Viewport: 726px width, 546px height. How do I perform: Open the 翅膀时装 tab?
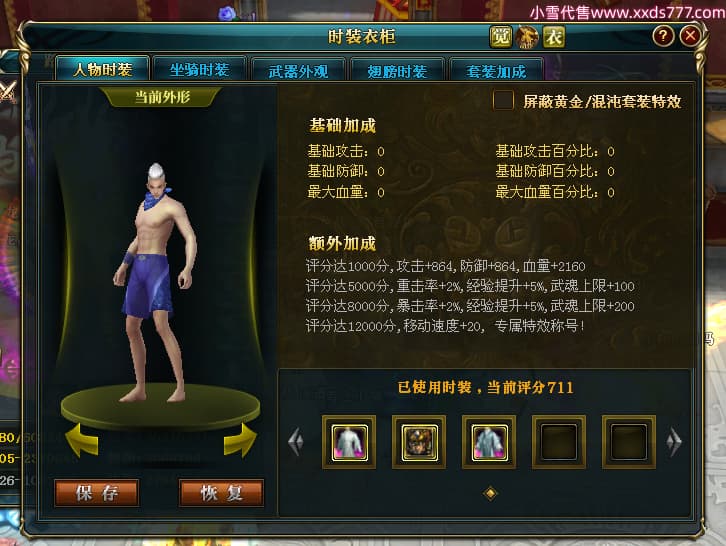[x=397, y=71]
